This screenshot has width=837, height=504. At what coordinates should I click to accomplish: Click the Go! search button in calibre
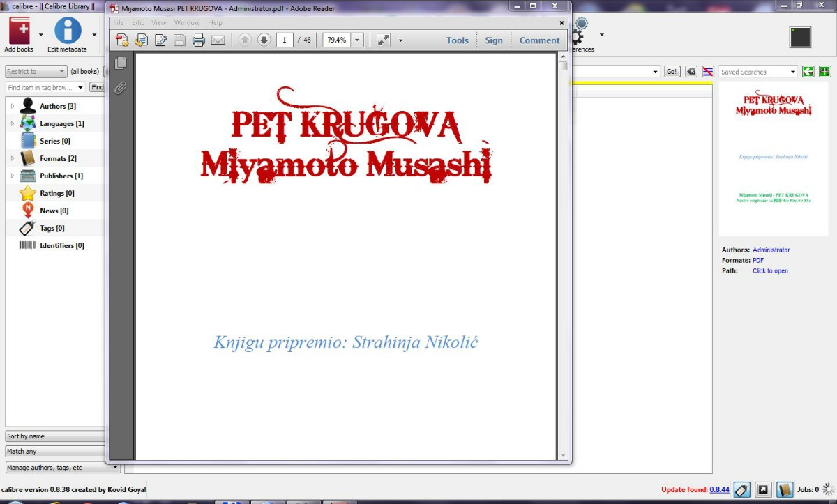(672, 71)
